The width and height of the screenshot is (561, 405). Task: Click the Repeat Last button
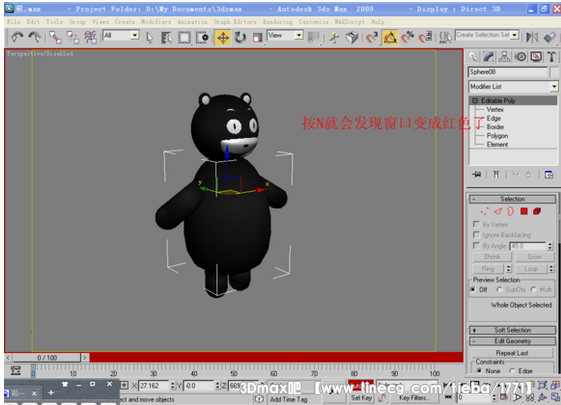click(512, 353)
